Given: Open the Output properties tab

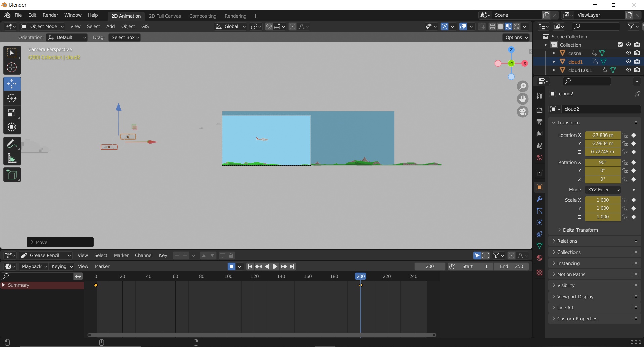Looking at the screenshot, I should pos(539,122).
